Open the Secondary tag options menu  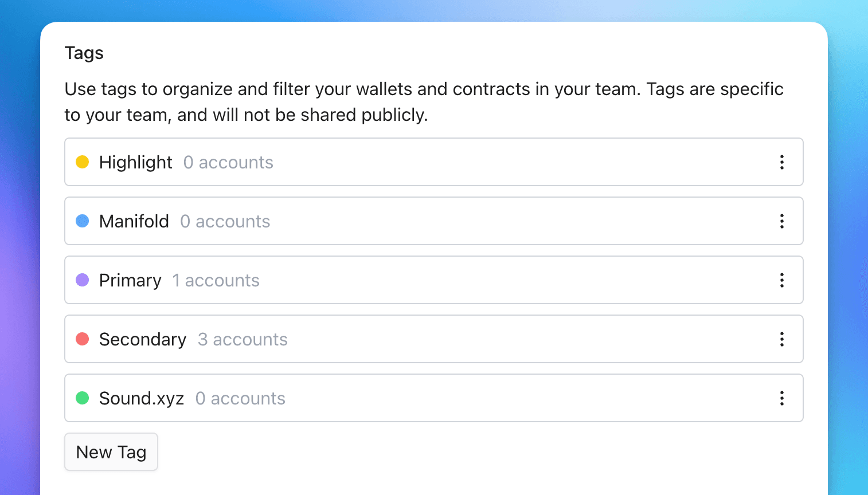pos(781,339)
